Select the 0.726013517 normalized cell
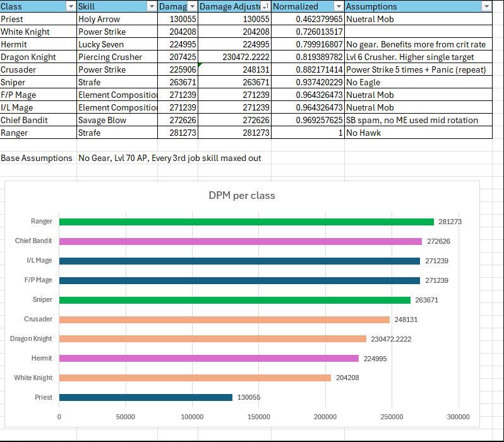Viewport: 504px width, 442px height. (x=308, y=32)
